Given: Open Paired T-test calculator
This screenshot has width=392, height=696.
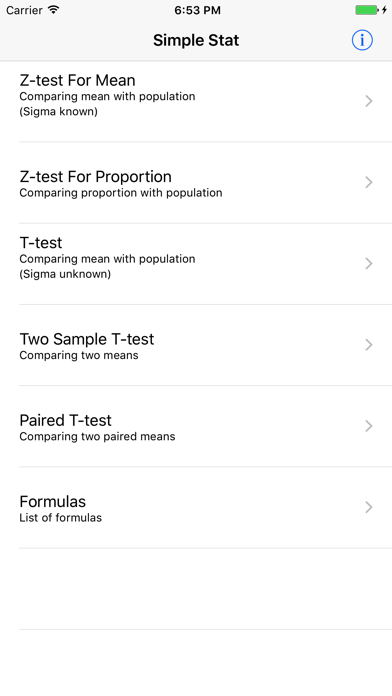Looking at the screenshot, I should [x=196, y=426].
